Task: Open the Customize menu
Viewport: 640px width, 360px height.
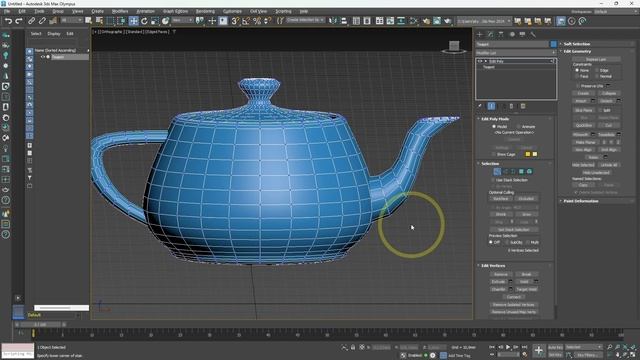Action: coord(232,11)
